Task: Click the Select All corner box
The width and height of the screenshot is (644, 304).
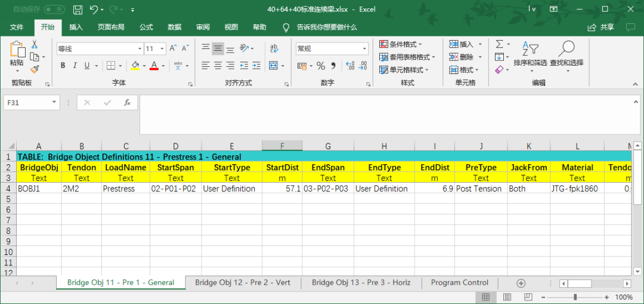Action: (8, 146)
